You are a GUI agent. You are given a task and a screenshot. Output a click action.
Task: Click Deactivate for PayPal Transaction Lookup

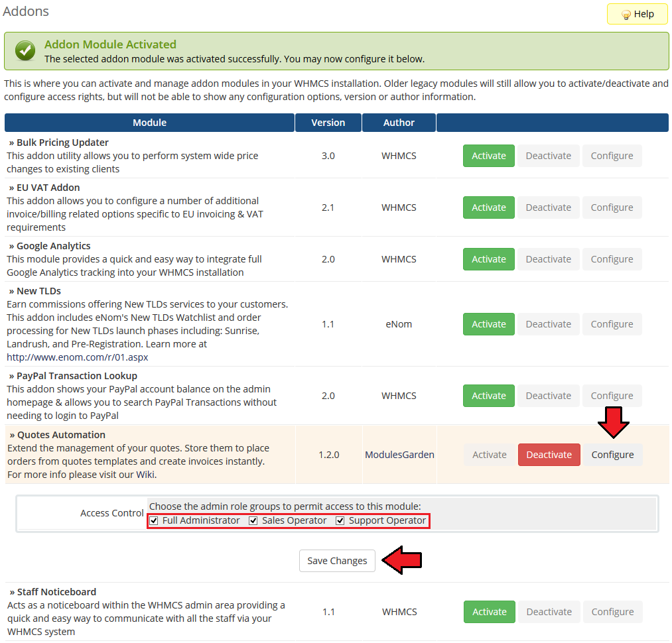click(x=548, y=396)
